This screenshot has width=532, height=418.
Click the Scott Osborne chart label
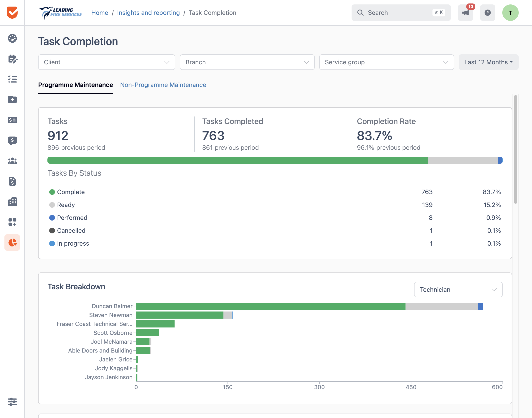coord(113,333)
